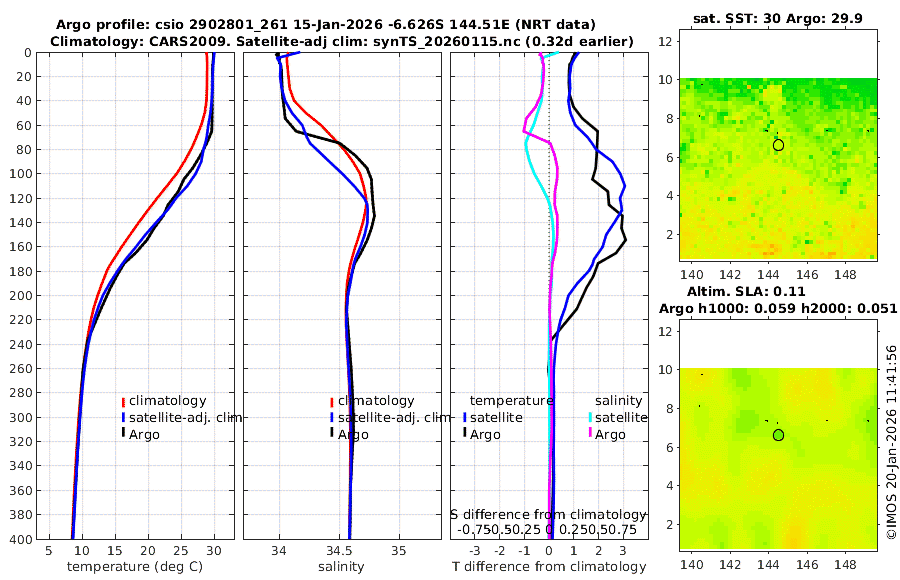
Task: Click 'T difference from climatology' axis label
Action: [x=549, y=567]
